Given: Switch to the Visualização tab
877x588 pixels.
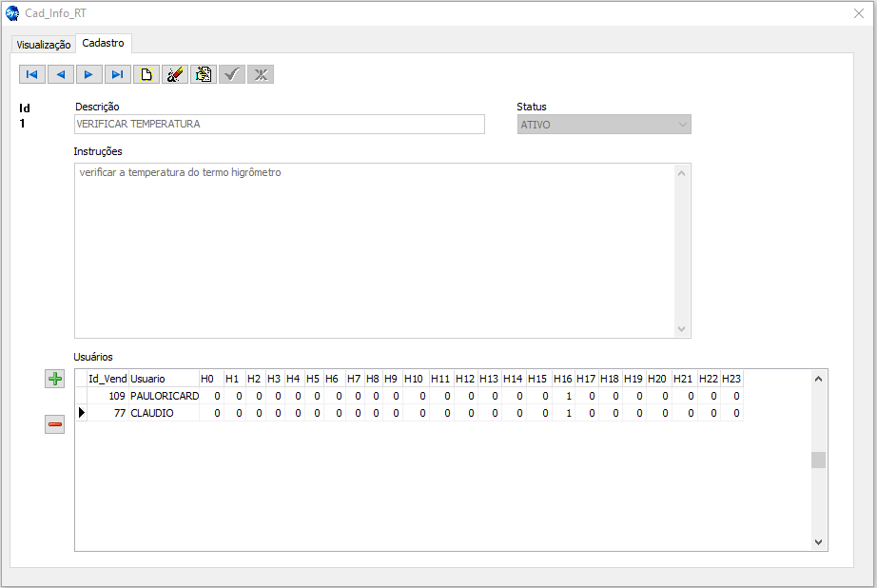Looking at the screenshot, I should click(44, 45).
